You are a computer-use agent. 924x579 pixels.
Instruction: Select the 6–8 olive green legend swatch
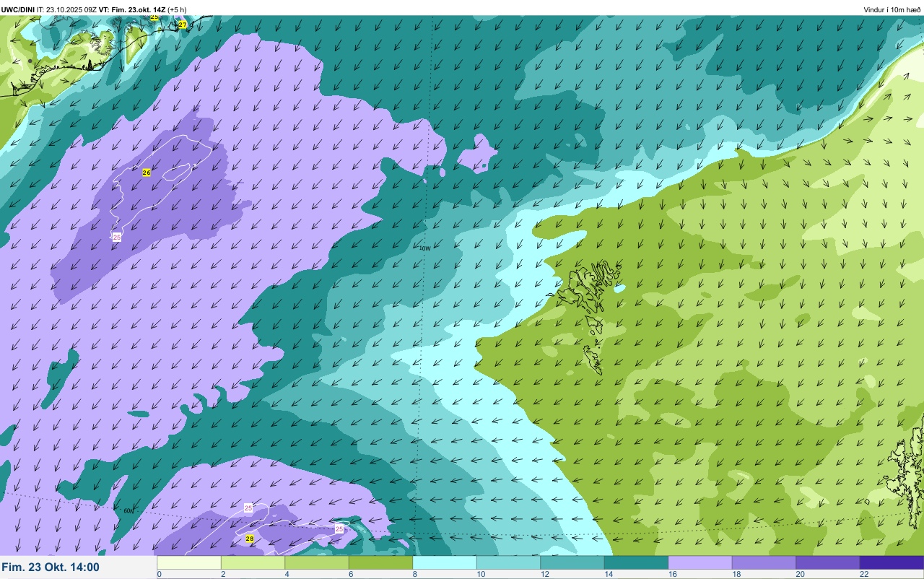coord(380,562)
